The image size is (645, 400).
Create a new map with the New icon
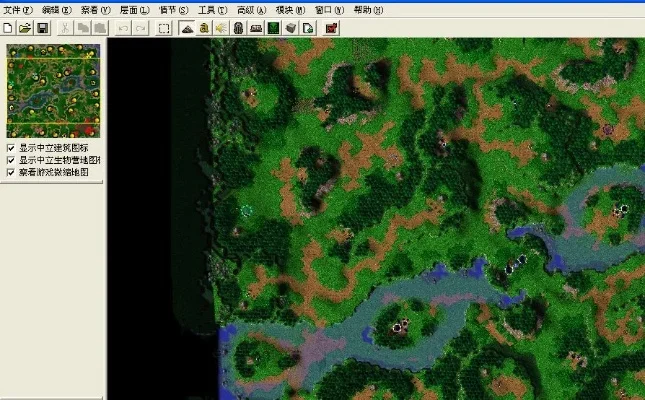(x=7, y=28)
